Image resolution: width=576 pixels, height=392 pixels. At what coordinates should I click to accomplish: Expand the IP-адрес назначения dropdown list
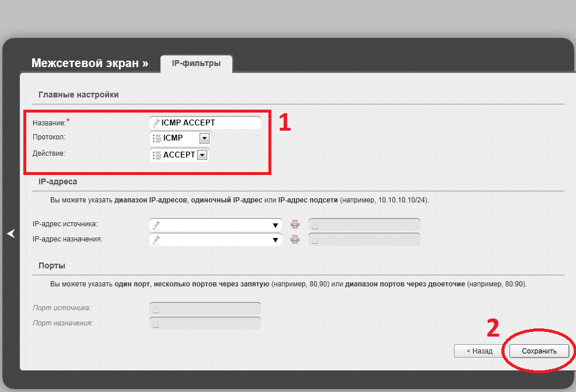coord(274,240)
